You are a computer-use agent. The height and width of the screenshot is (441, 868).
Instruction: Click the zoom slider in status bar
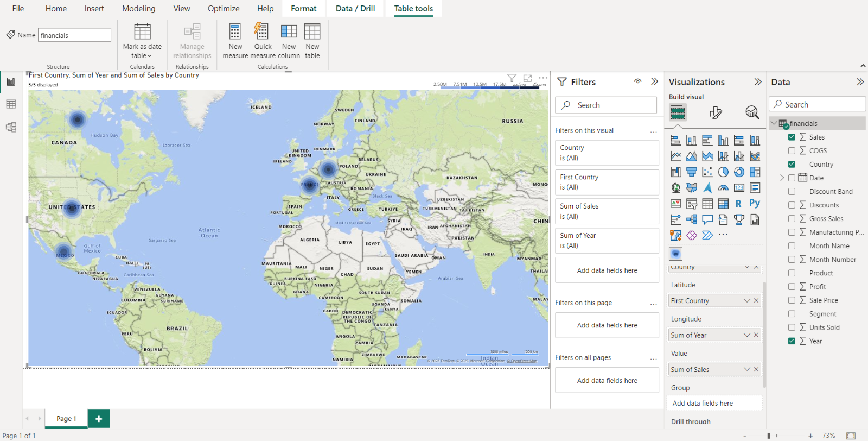coord(769,436)
